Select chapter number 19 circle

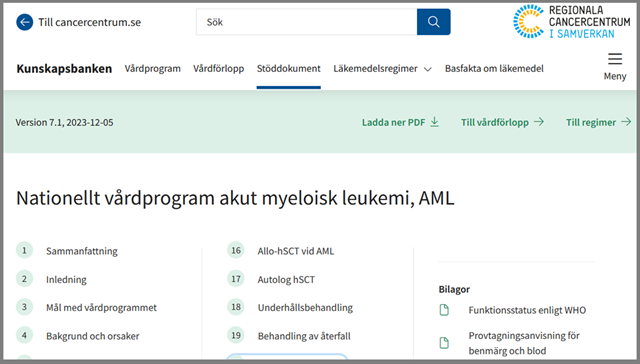point(236,335)
